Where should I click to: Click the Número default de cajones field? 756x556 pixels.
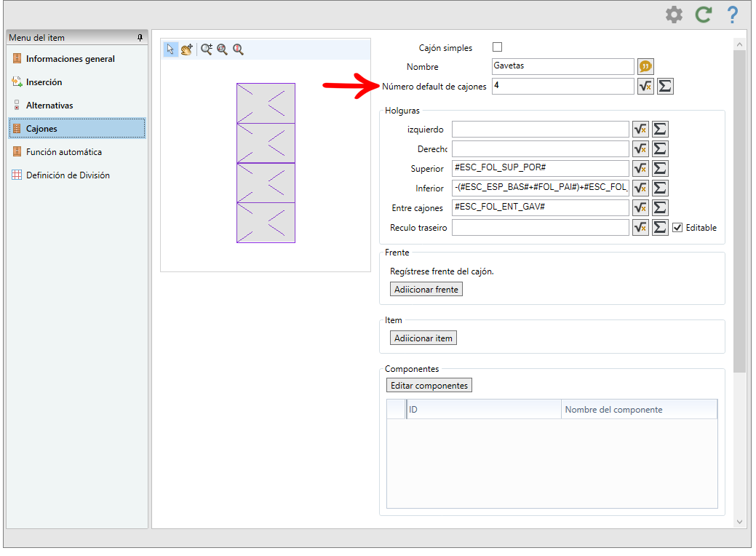pos(562,87)
